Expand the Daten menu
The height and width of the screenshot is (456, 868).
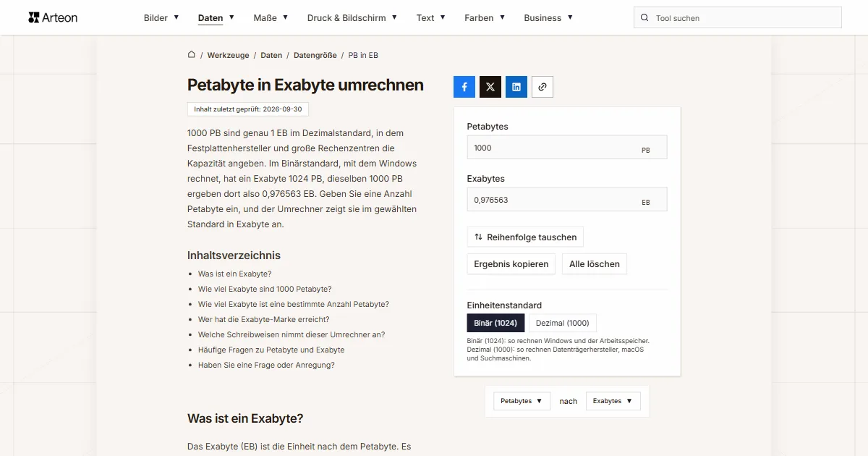(216, 17)
